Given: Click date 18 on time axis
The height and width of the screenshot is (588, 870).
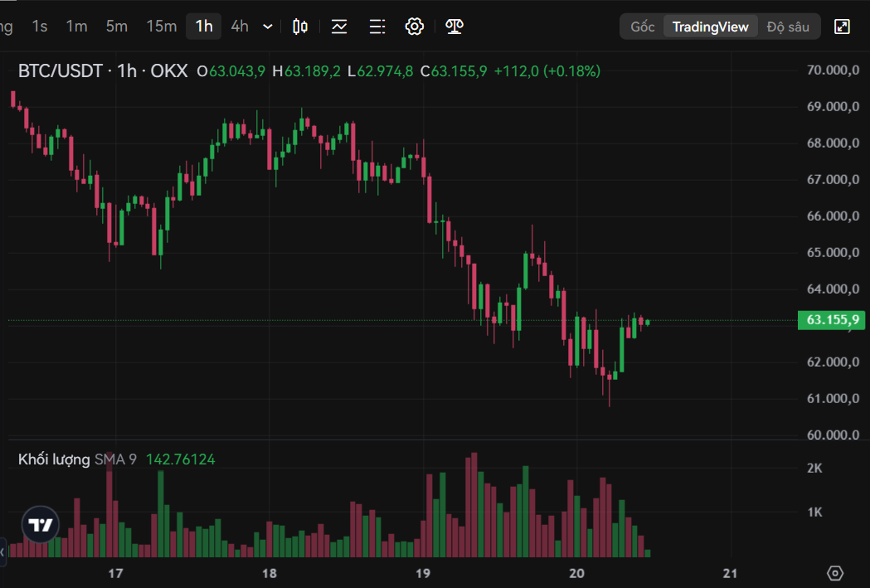Looking at the screenshot, I should pos(269,573).
